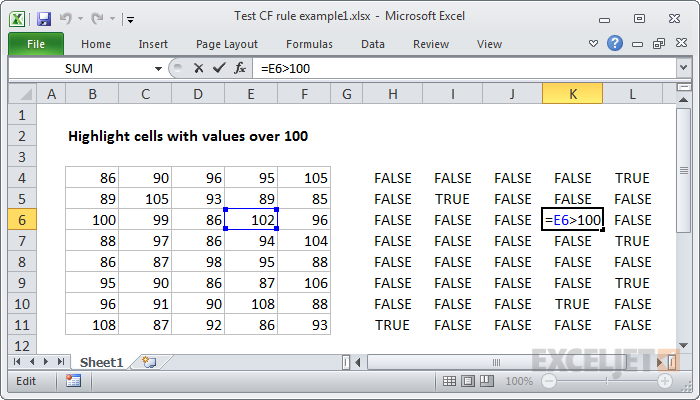Open the File tab

tap(36, 44)
